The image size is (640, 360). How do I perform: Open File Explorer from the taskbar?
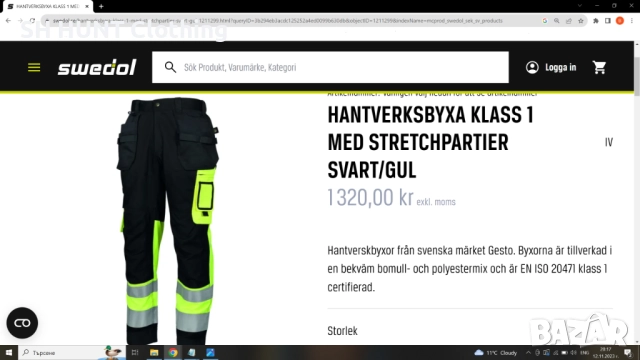154,353
